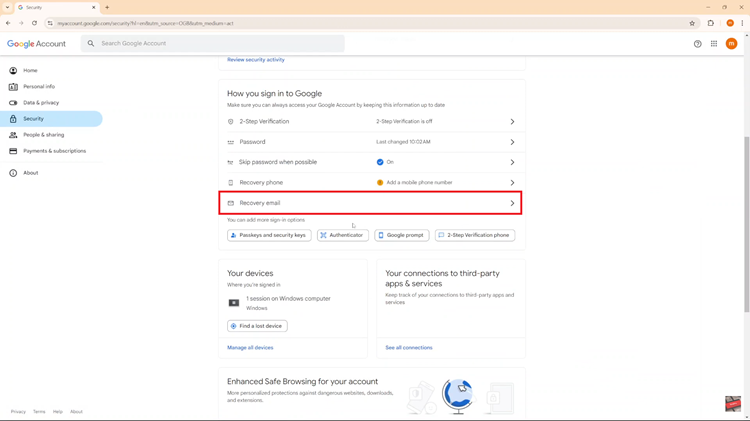Screen dimensions: 750x421
Task: Click the page vertical scrollbar
Action: [x=747, y=225]
